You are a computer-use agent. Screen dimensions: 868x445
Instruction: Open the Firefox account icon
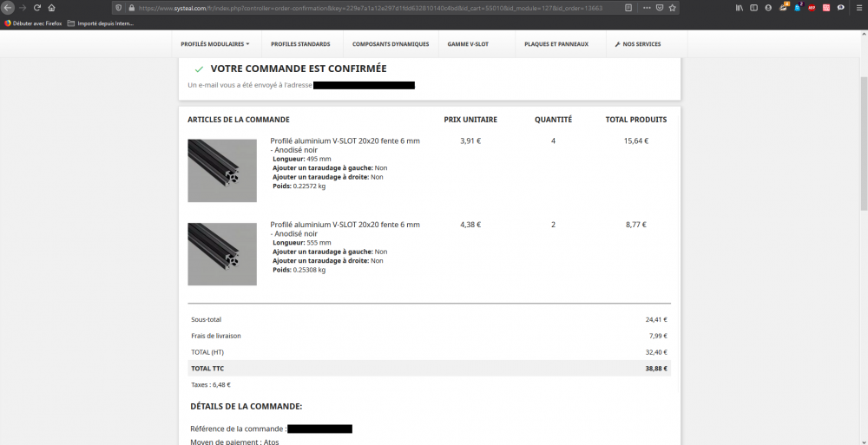coord(768,8)
